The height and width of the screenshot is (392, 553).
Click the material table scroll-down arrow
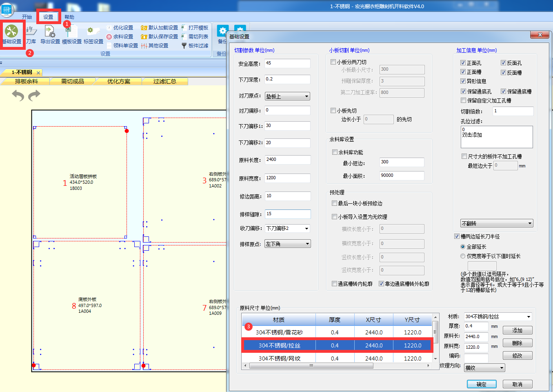435,359
